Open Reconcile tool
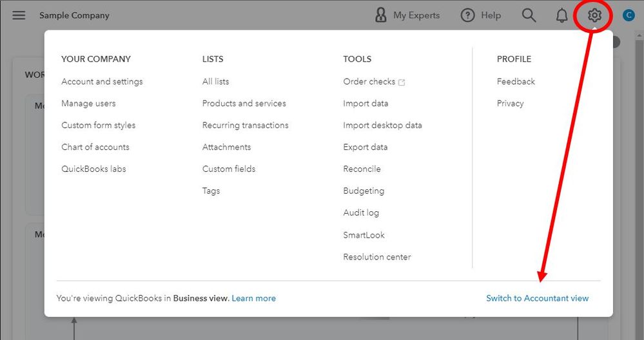 pyautogui.click(x=362, y=169)
